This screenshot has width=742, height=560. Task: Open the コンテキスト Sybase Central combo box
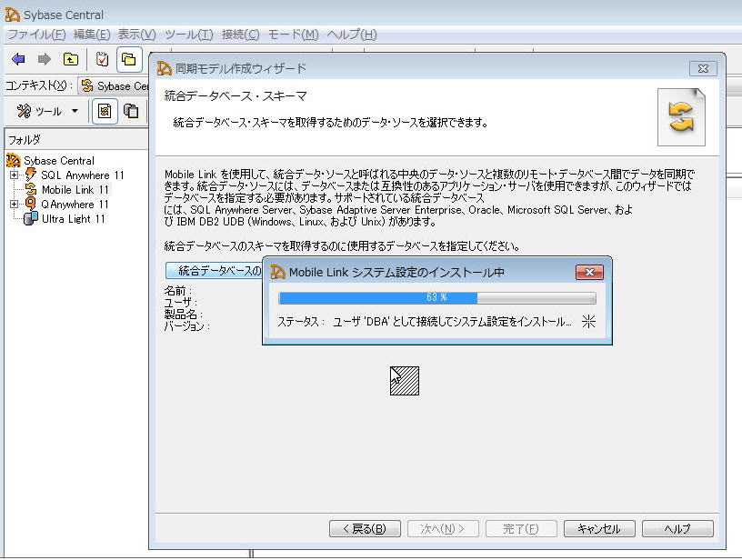click(115, 85)
